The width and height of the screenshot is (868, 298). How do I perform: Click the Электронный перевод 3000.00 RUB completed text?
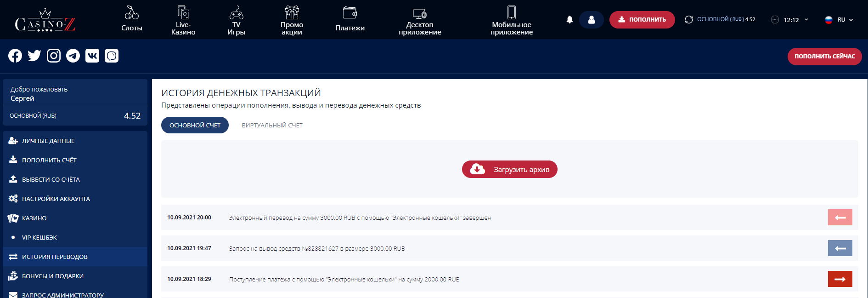360,218
